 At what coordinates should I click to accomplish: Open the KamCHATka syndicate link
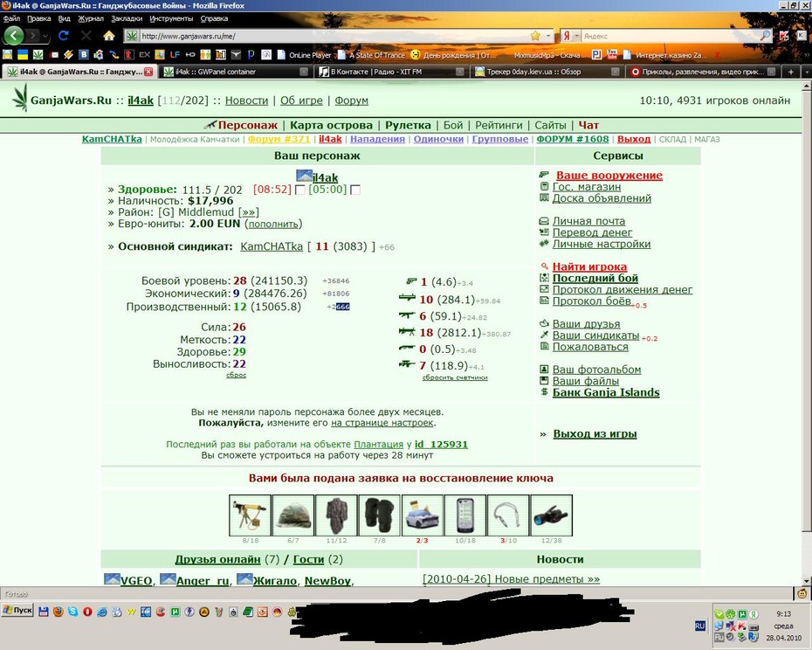pos(272,246)
